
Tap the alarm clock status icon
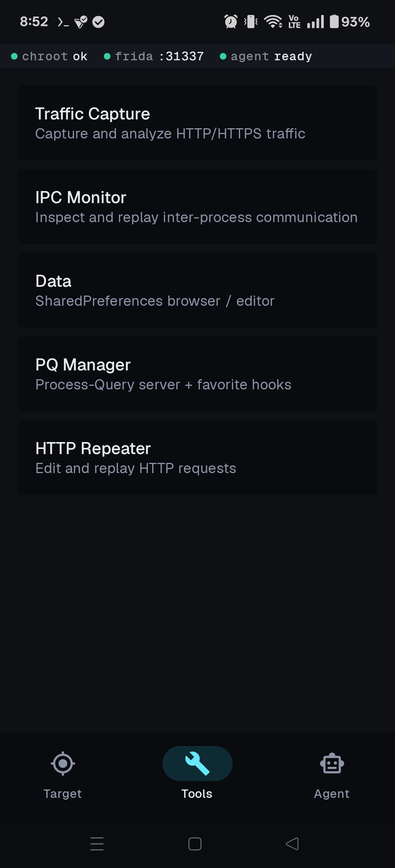coord(231,22)
